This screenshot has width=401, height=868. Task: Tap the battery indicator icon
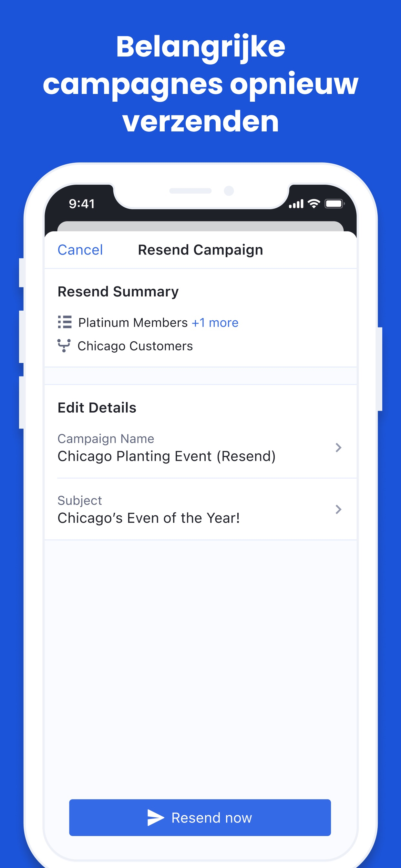tap(334, 204)
